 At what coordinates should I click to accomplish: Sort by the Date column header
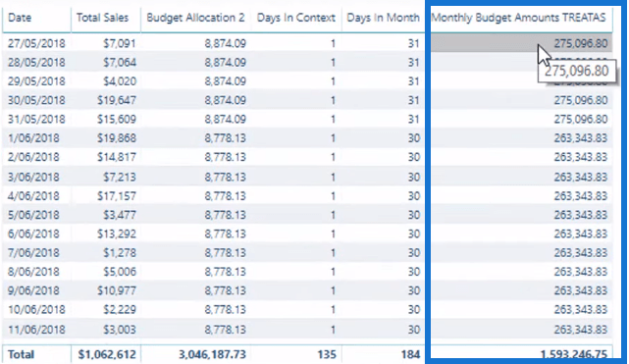20,18
